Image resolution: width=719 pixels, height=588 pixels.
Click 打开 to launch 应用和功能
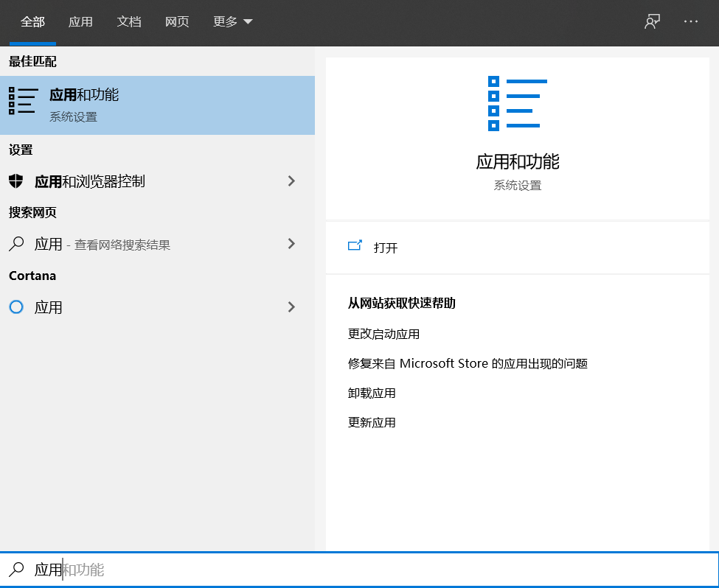386,248
